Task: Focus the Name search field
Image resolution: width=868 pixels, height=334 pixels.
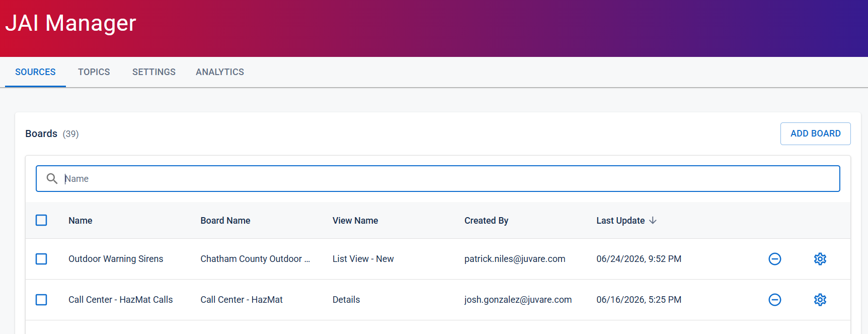Action: click(438, 178)
